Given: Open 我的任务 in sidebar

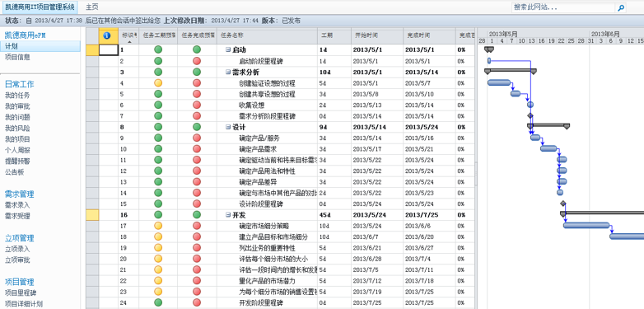Looking at the screenshot, I should [17, 96].
